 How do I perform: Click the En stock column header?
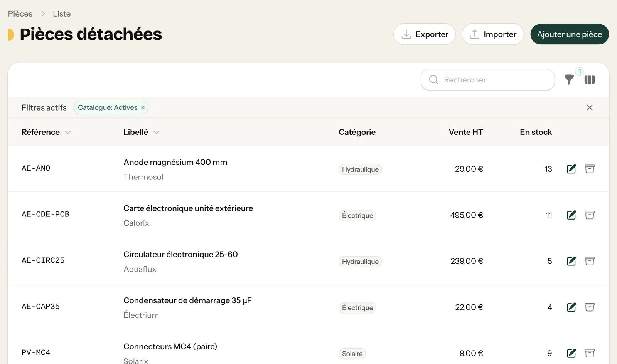coord(536,132)
